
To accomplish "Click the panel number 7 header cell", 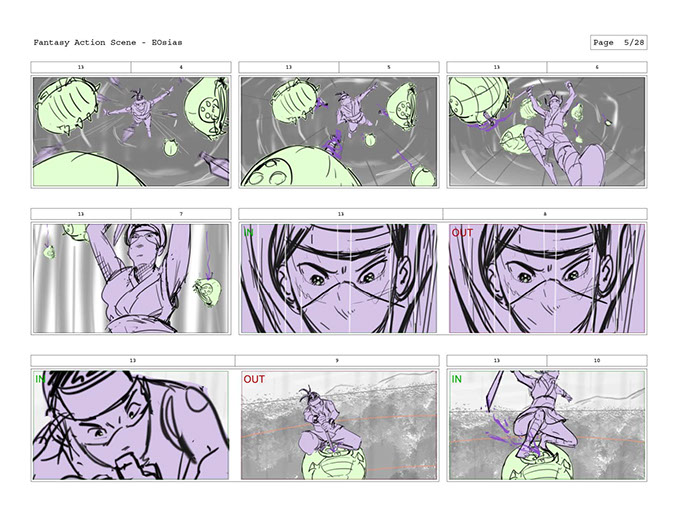I will 180,214.
